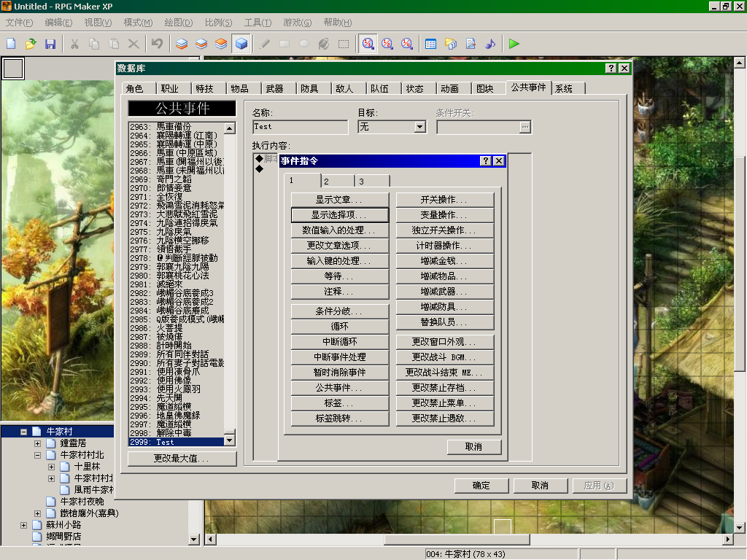Click the New Project toolbar icon
Screen dimensions: 747x560
(11, 44)
